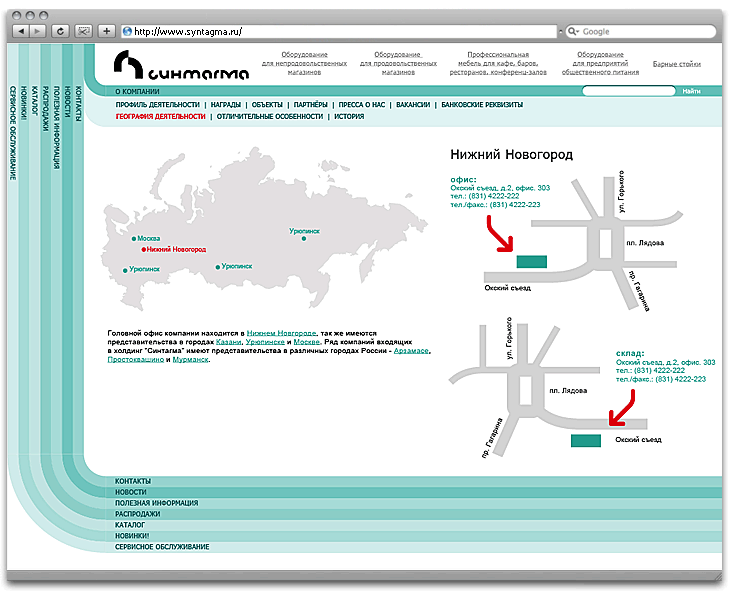Click the toolbar button beside the reload icon
730x595 pixels.
(x=83, y=31)
